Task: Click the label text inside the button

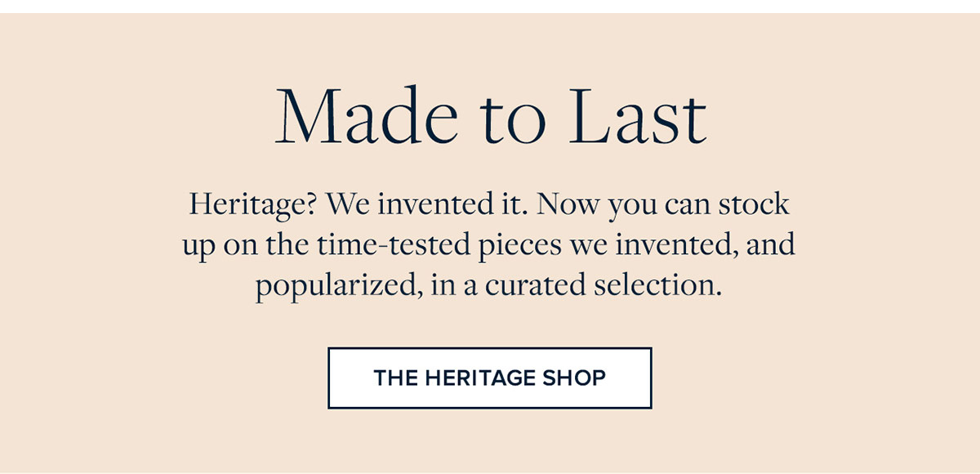Action: pos(489,378)
